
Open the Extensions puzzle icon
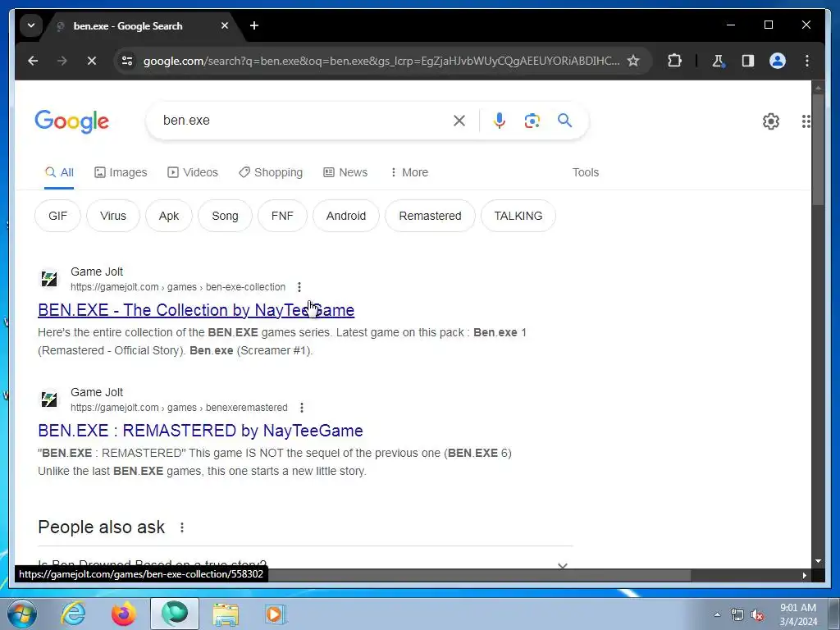point(674,61)
